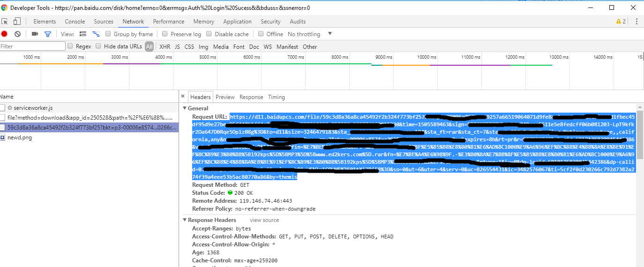Close the request details pane
Viewport: 644px width, 267px height.
pyautogui.click(x=183, y=97)
